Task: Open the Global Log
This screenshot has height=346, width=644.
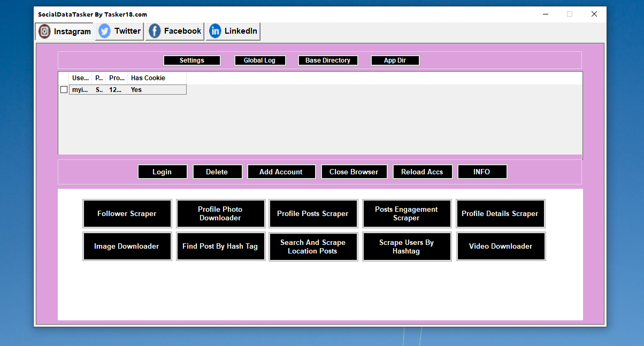Action: pyautogui.click(x=260, y=60)
